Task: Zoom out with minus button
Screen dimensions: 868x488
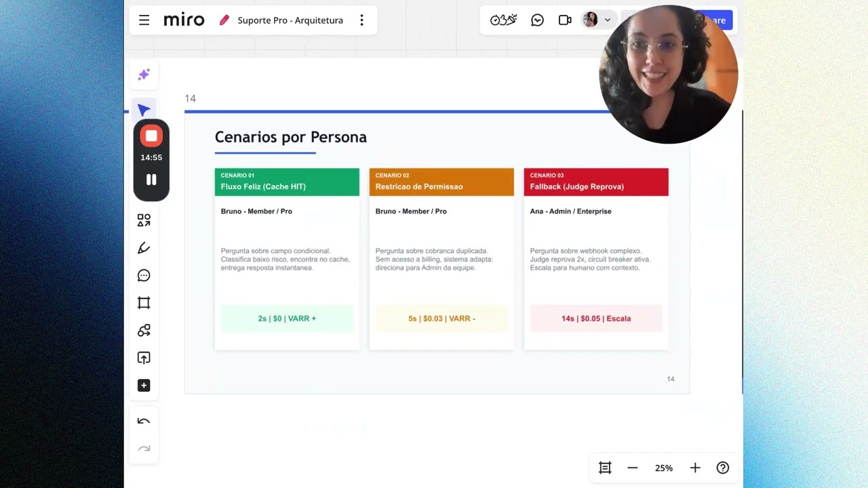Action: 633,468
